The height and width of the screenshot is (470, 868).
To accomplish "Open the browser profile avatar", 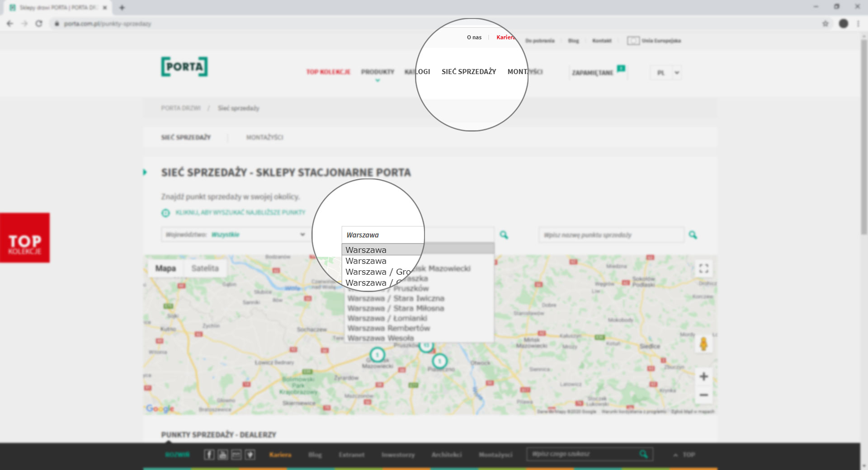I will [843, 23].
